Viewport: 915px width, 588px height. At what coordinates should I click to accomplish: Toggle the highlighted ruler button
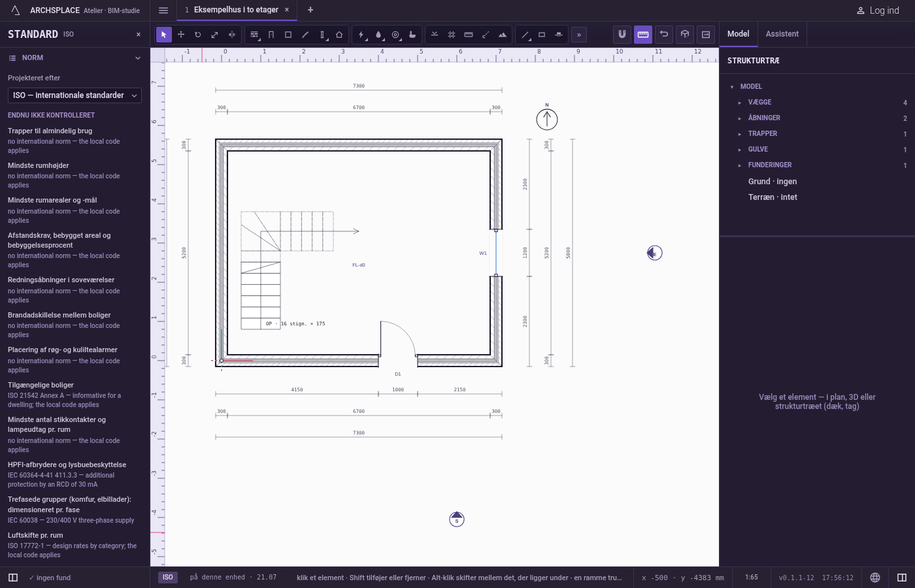tap(643, 34)
